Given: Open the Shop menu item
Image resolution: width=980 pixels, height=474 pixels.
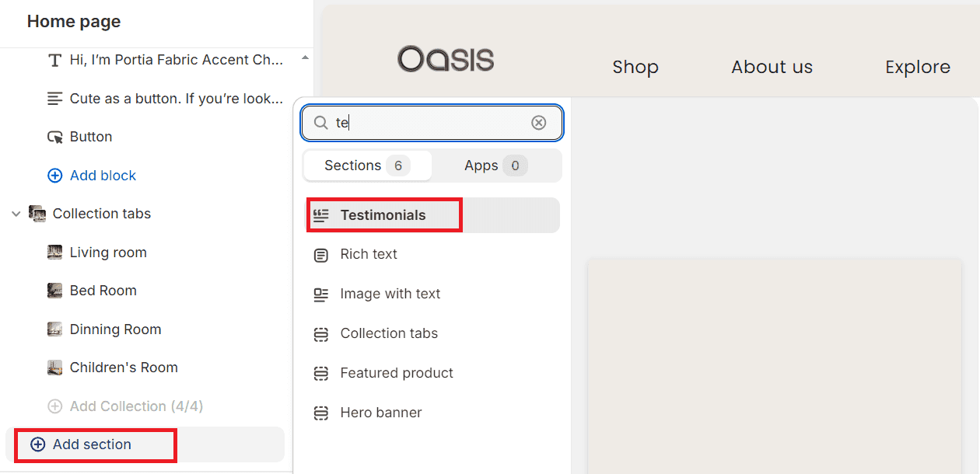Looking at the screenshot, I should click(635, 68).
